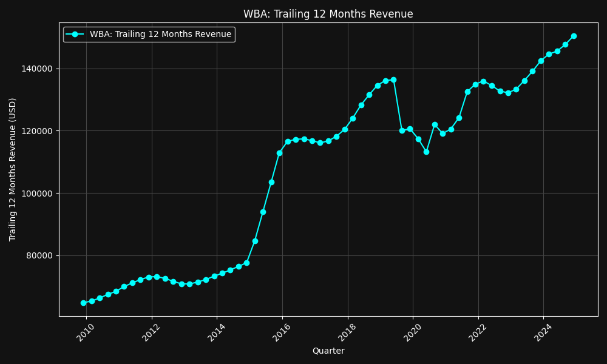Click x-axis tick 2020
The height and width of the screenshot is (364, 607).
(x=412, y=332)
